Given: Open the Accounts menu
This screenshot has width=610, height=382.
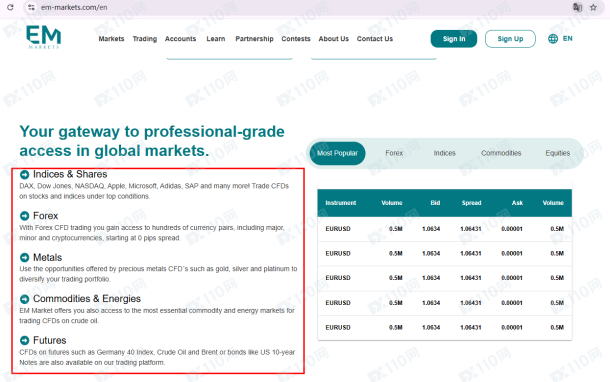Looking at the screenshot, I should [x=181, y=39].
